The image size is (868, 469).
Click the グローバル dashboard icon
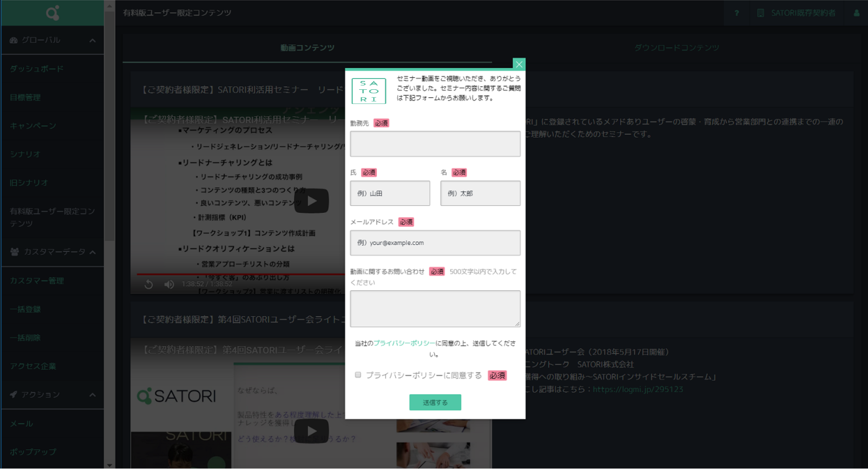pyautogui.click(x=14, y=41)
